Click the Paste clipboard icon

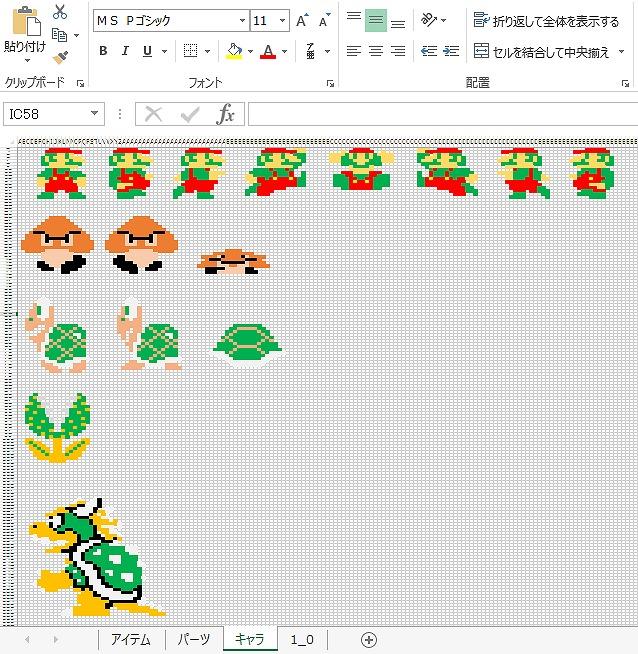tap(24, 27)
